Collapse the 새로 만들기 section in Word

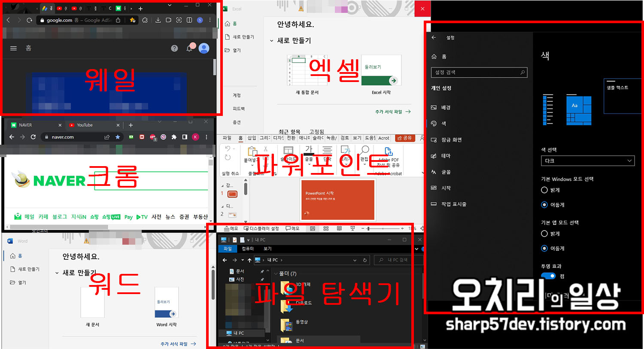(57, 273)
